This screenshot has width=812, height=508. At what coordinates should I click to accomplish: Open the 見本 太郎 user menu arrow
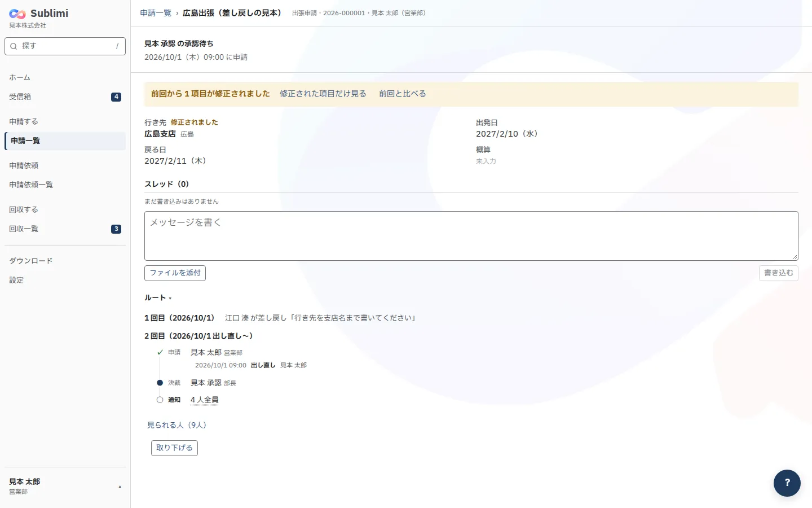coord(120,487)
